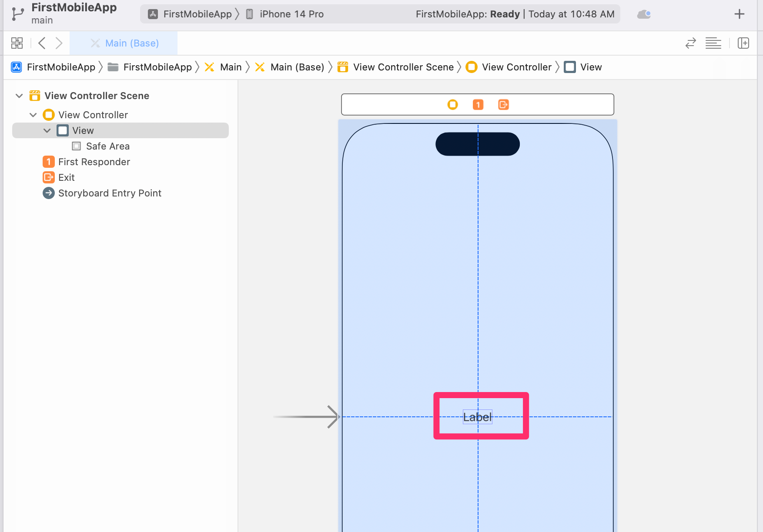Click the related items grid icon
This screenshot has width=763, height=532.
tap(17, 43)
